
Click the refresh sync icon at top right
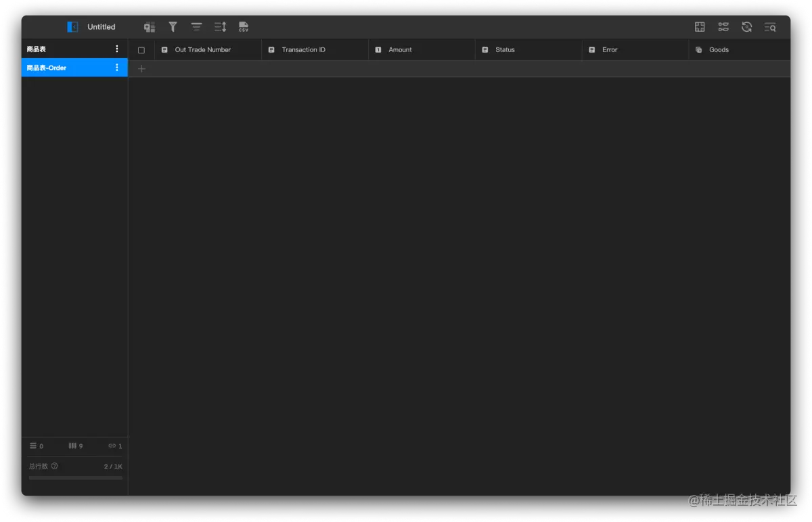747,27
